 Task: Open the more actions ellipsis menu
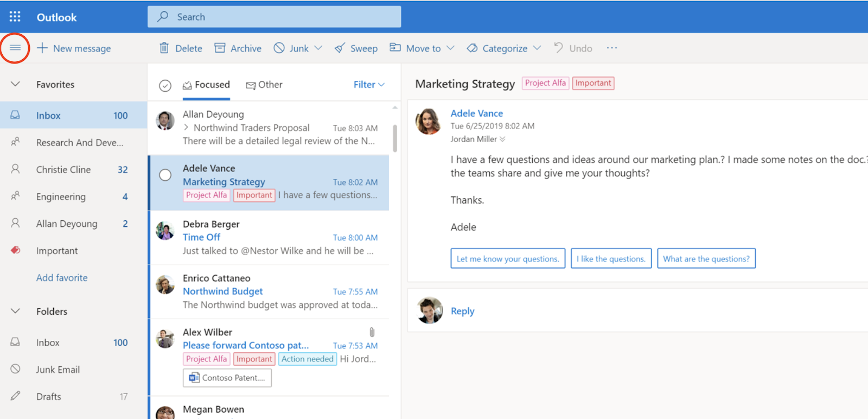point(612,48)
